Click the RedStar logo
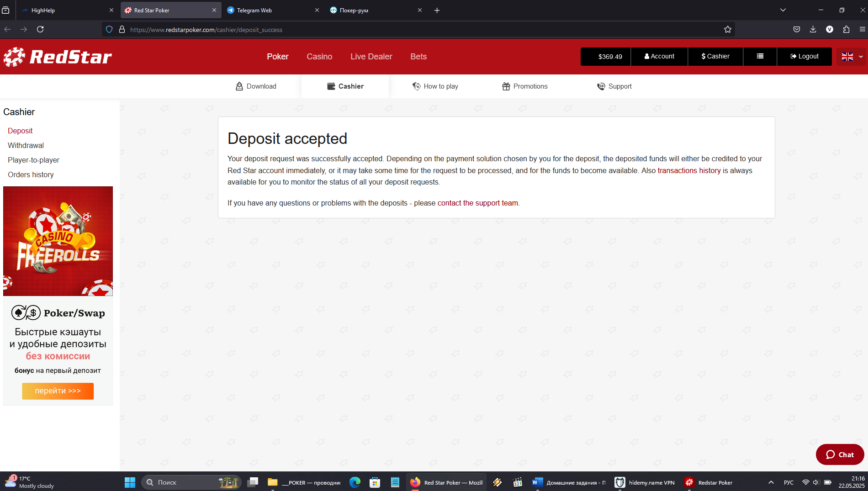The height and width of the screenshot is (491, 868). [x=58, y=57]
